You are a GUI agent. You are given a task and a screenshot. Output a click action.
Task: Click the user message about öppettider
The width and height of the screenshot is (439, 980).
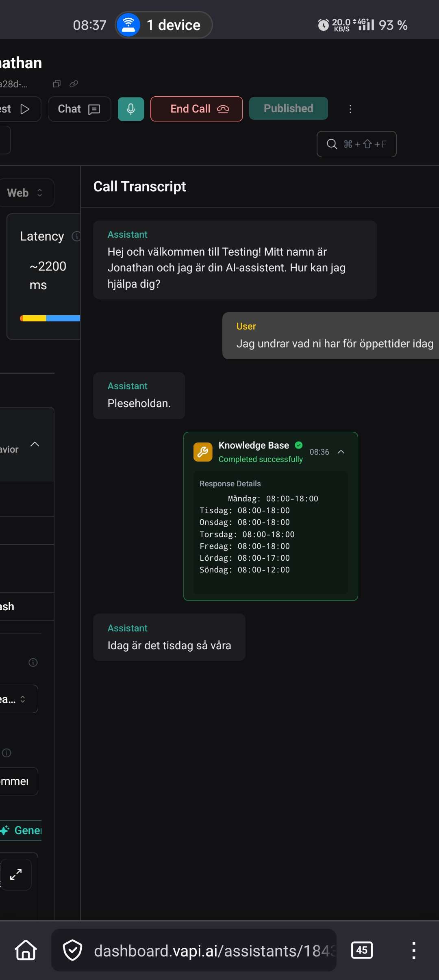click(x=331, y=336)
